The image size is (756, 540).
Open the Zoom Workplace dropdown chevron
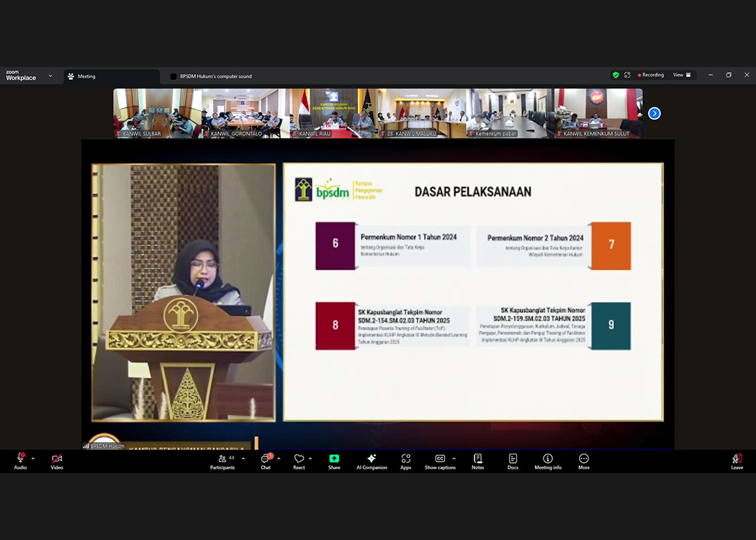coord(50,76)
